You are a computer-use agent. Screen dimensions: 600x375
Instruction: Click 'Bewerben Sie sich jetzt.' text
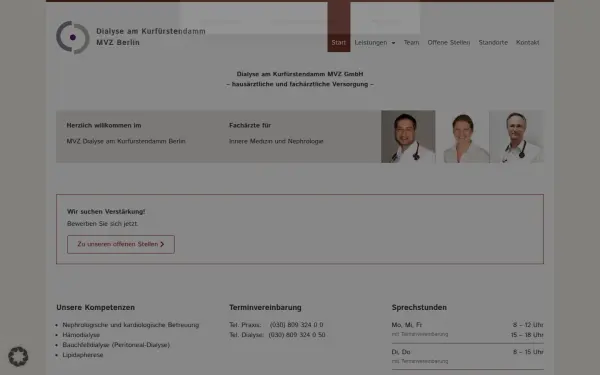click(x=103, y=223)
